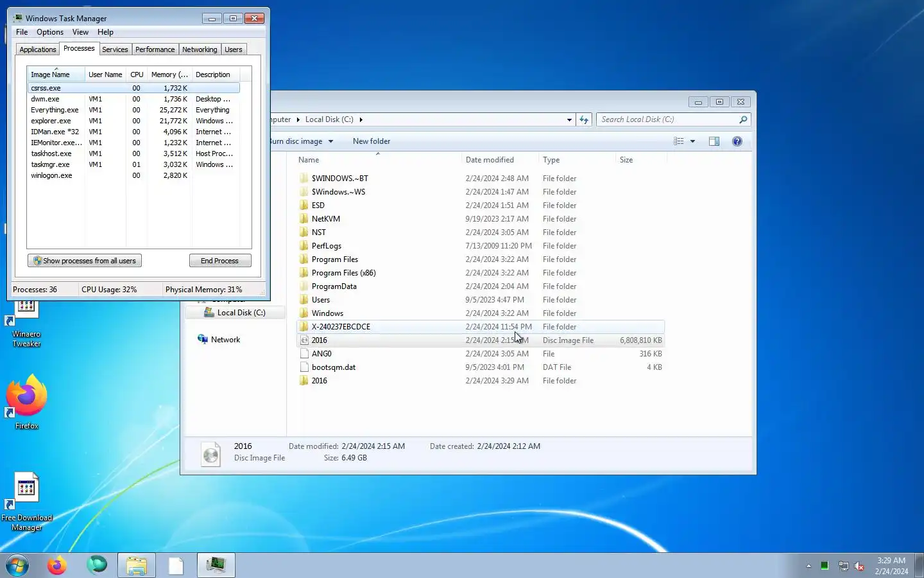Click the Explorer help icon
Viewport: 924px width, 578px height.
pos(737,141)
